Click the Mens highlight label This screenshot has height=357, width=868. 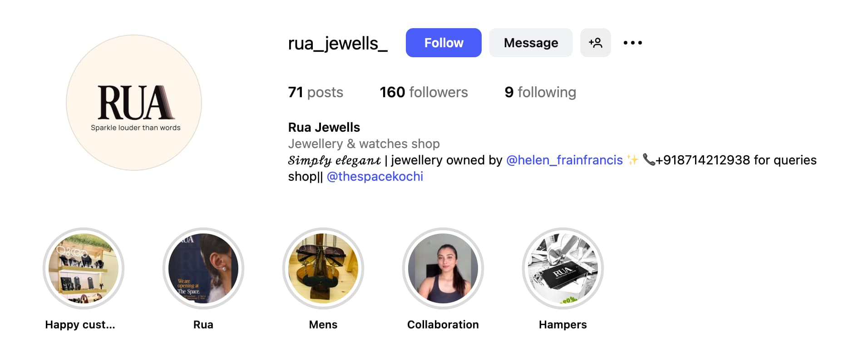tap(323, 325)
